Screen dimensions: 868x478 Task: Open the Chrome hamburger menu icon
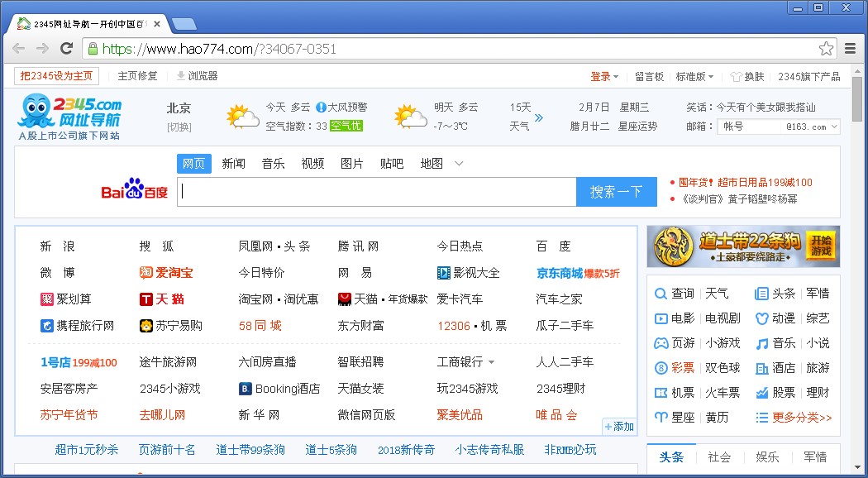850,49
